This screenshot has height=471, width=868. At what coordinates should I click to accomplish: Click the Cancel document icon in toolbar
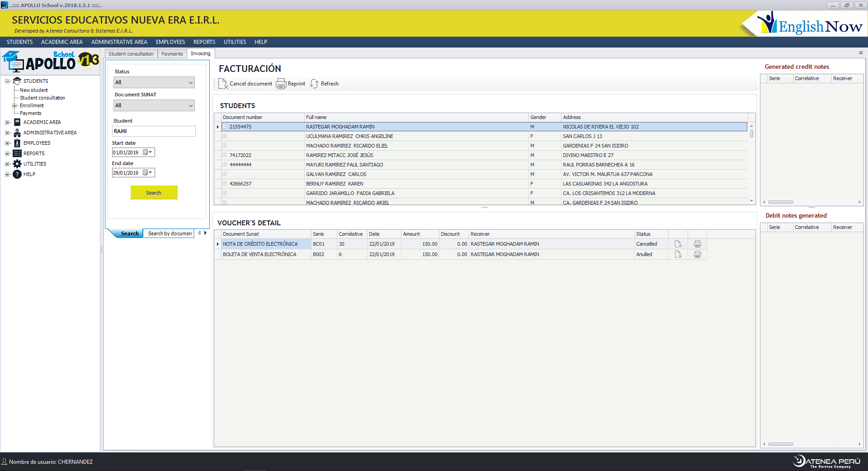tap(223, 84)
